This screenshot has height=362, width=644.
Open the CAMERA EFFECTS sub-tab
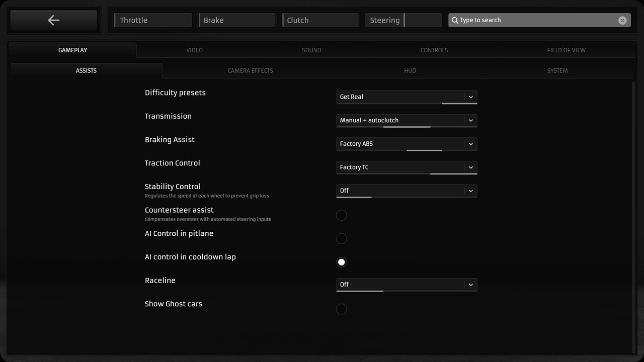250,70
